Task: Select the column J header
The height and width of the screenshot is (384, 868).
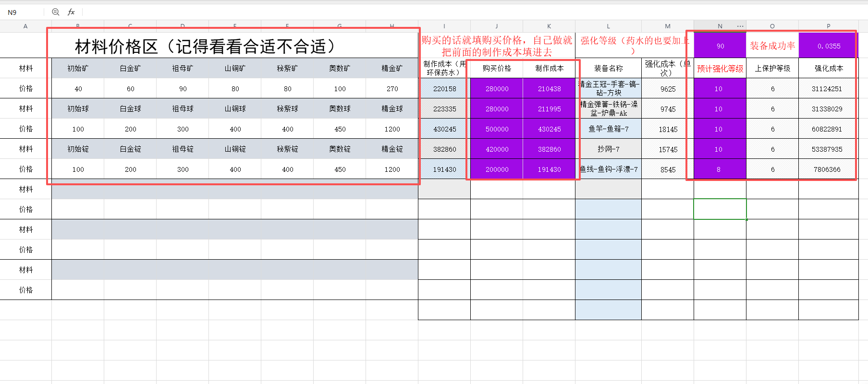Action: [497, 26]
